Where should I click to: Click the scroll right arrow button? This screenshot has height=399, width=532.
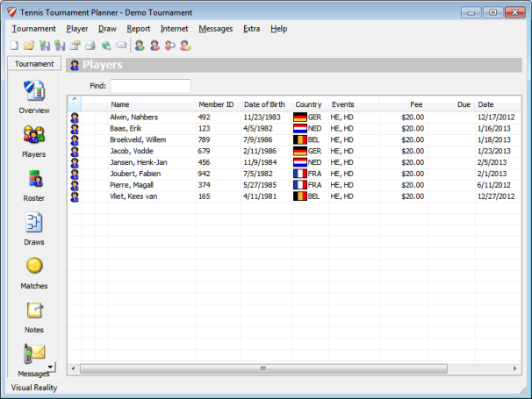[514, 368]
